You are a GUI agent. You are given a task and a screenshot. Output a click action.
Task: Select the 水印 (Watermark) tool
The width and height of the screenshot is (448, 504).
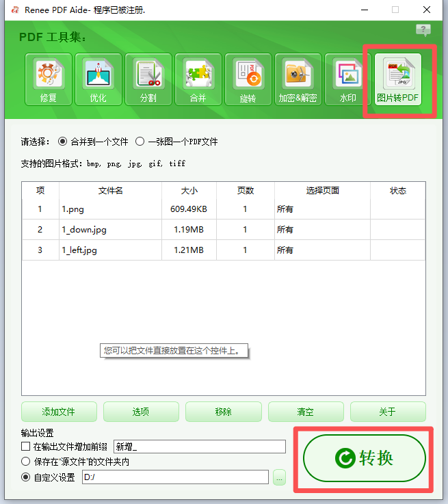[348, 79]
